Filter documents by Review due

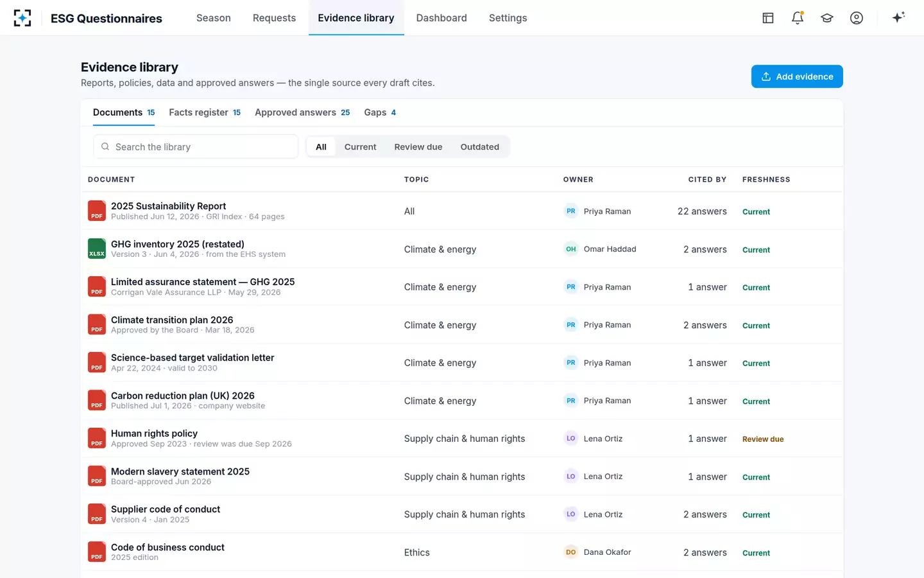click(418, 147)
